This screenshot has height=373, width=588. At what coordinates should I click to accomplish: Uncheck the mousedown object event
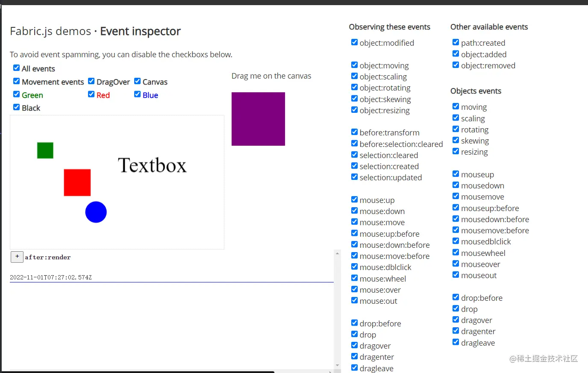tap(456, 185)
